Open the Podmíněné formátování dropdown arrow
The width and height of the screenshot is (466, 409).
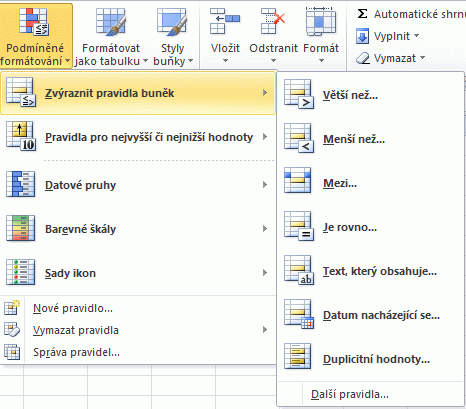click(x=67, y=61)
